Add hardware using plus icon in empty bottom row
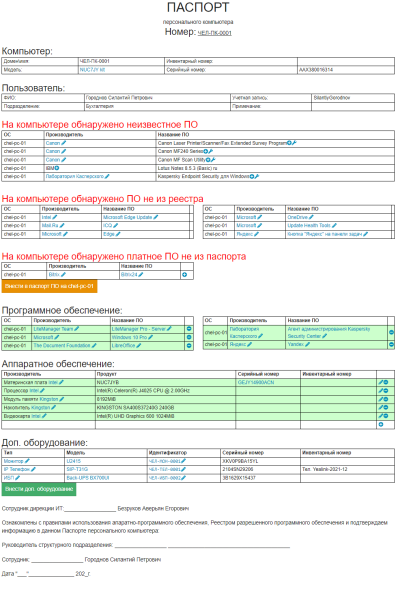Viewport: 398px width, 600px height. 381,424
